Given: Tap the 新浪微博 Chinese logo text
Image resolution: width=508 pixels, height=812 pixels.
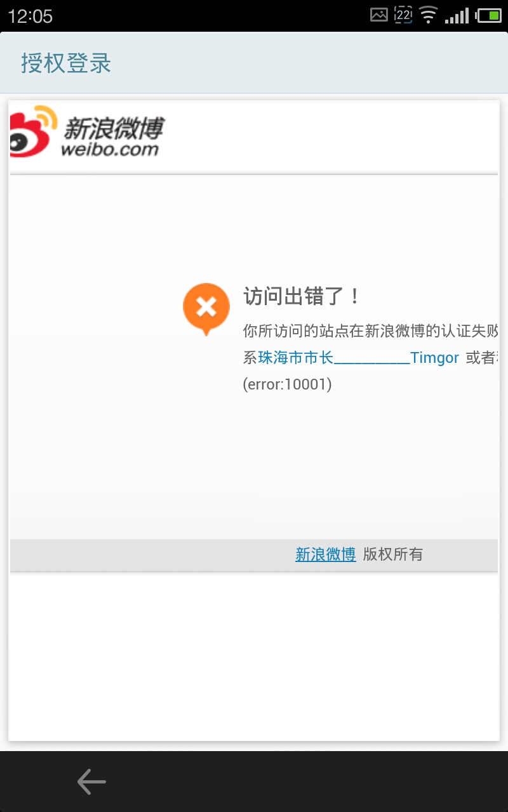Looking at the screenshot, I should click(x=113, y=128).
